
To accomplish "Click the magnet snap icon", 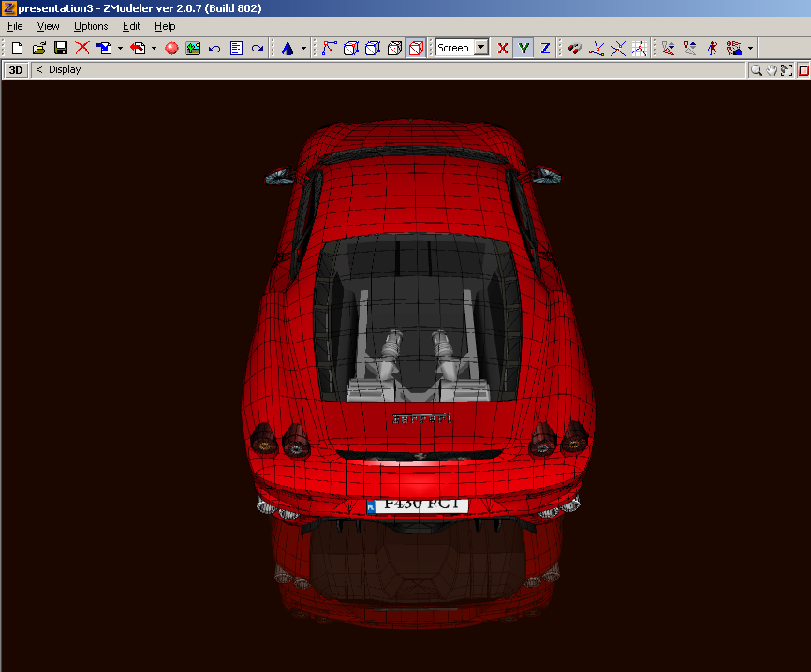I will click(575, 48).
